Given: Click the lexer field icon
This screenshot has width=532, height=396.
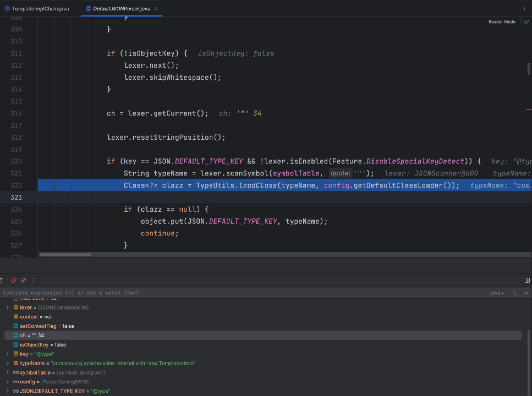Looking at the screenshot, I should [16, 307].
